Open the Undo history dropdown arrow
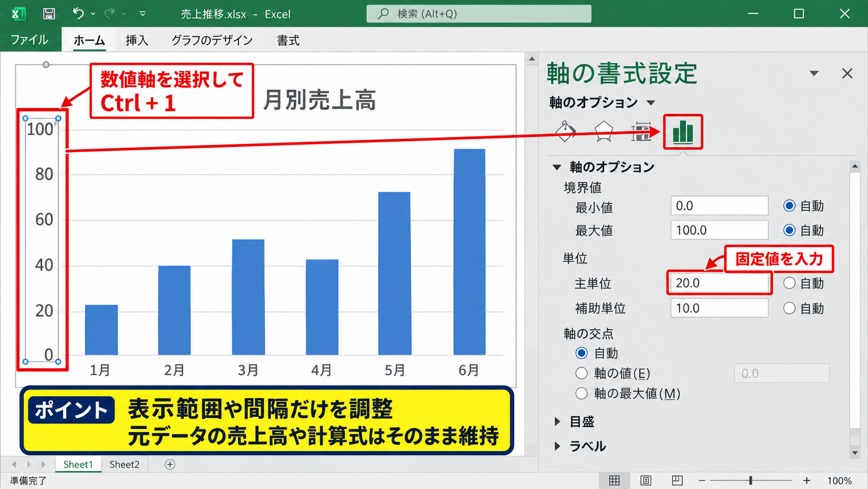The image size is (868, 489). click(93, 14)
